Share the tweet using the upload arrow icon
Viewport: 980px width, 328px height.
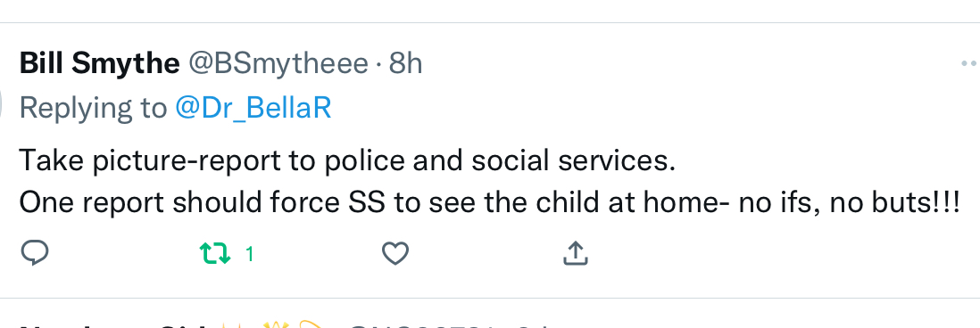(575, 253)
